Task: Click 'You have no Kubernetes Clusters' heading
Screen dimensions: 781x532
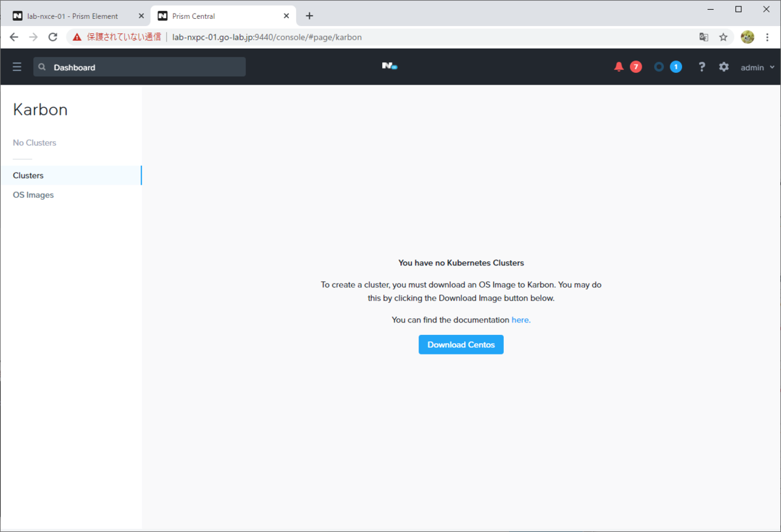Action: pyautogui.click(x=461, y=263)
